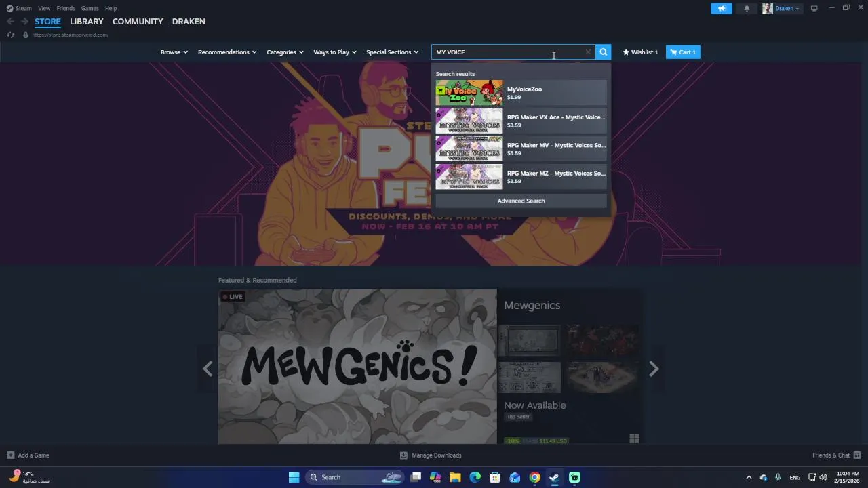
Task: Open the Steam menu
Action: (x=20, y=8)
